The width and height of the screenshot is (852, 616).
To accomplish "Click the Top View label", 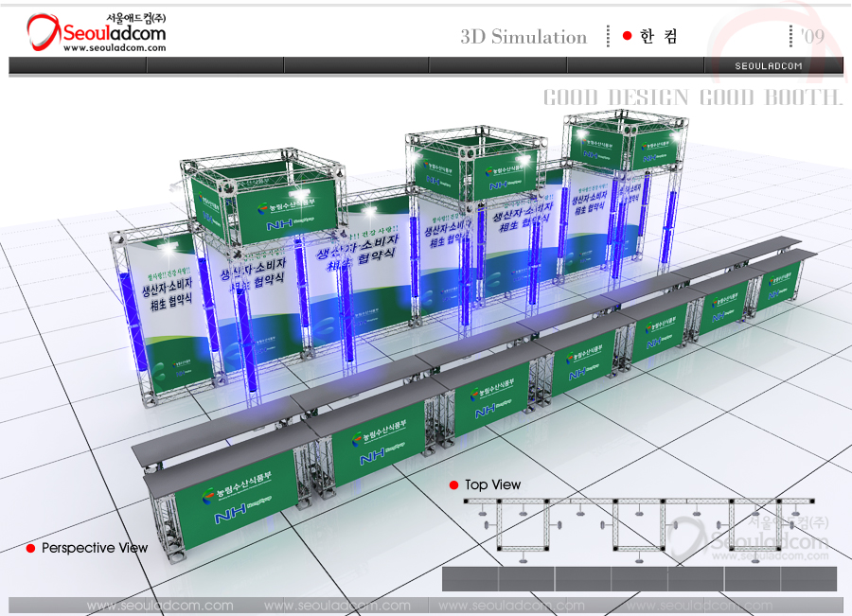I will pos(493,485).
